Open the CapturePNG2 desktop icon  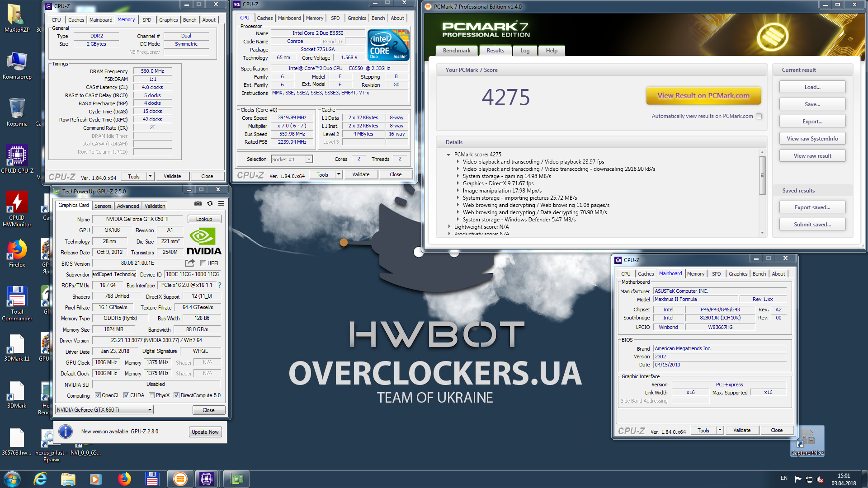pyautogui.click(x=807, y=441)
